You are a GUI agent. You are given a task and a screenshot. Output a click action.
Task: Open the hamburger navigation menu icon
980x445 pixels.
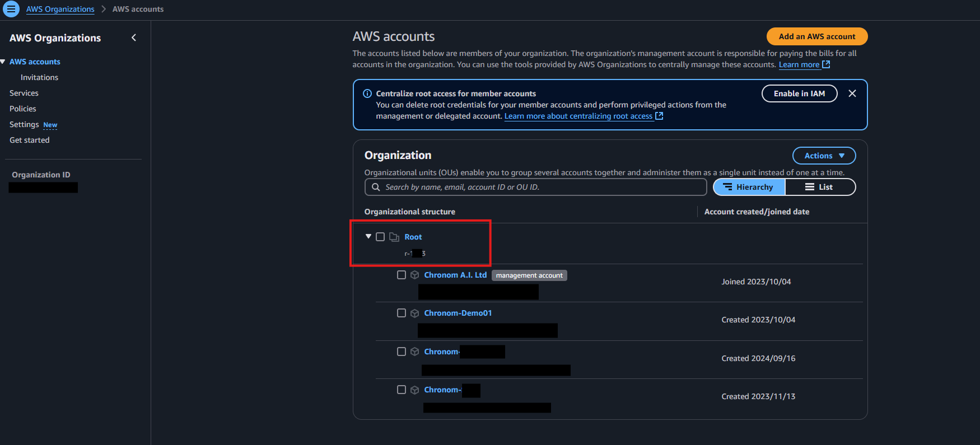tap(11, 9)
